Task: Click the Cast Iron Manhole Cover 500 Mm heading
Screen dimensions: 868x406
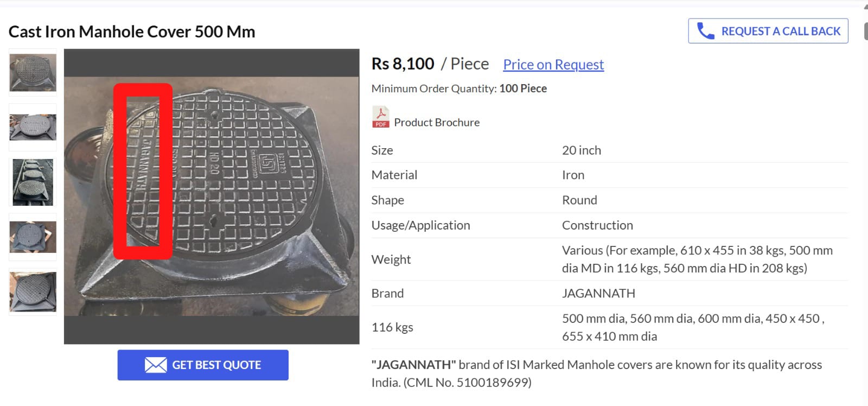Action: tap(132, 31)
